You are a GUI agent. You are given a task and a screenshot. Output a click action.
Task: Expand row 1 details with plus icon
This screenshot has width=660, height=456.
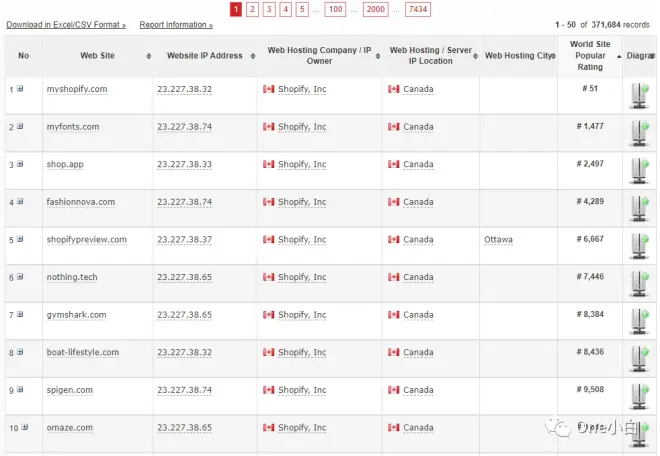(x=20, y=90)
